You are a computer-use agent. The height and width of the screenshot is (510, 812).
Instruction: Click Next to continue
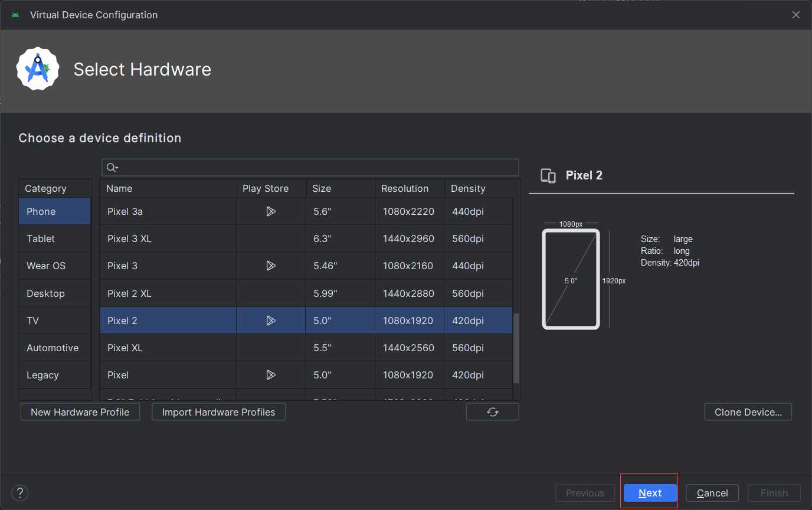(x=650, y=493)
